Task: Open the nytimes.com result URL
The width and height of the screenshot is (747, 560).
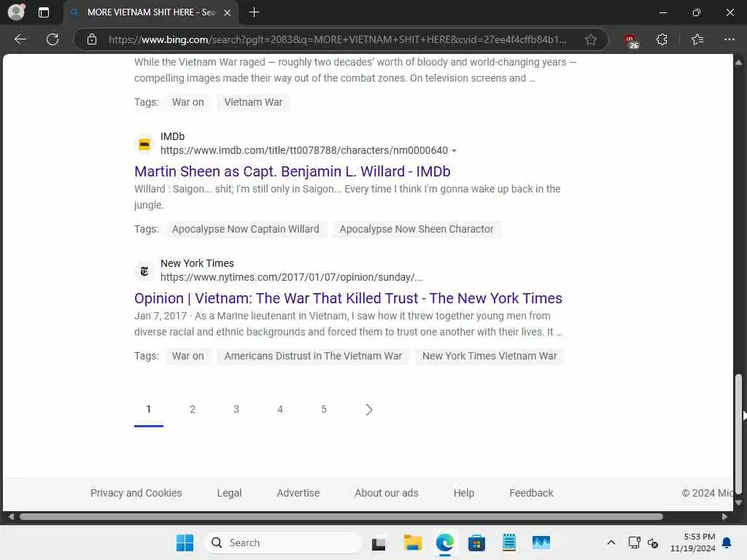Action: (x=291, y=277)
